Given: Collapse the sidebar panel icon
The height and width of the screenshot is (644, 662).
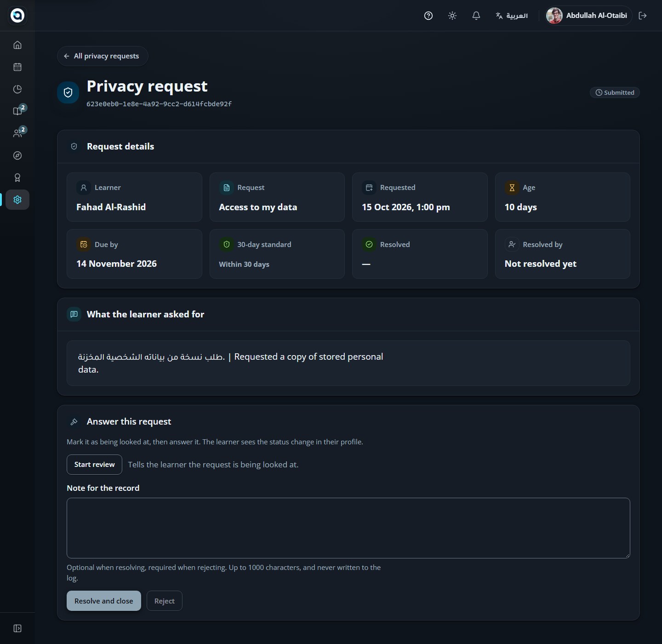Looking at the screenshot, I should tap(17, 628).
